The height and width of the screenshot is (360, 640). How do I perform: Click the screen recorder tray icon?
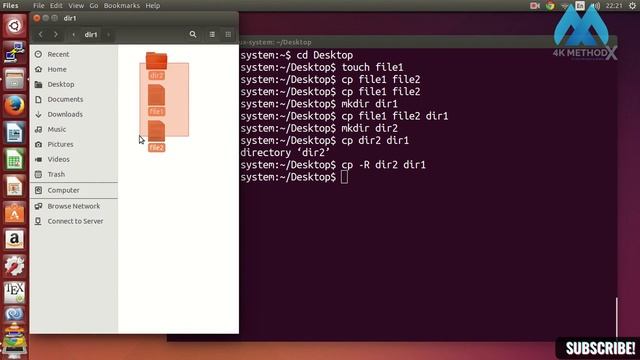click(x=534, y=5)
